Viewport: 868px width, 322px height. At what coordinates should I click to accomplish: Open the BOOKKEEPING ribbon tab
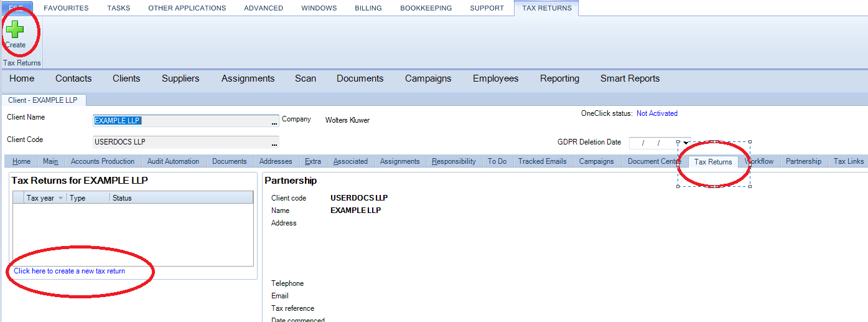[426, 8]
